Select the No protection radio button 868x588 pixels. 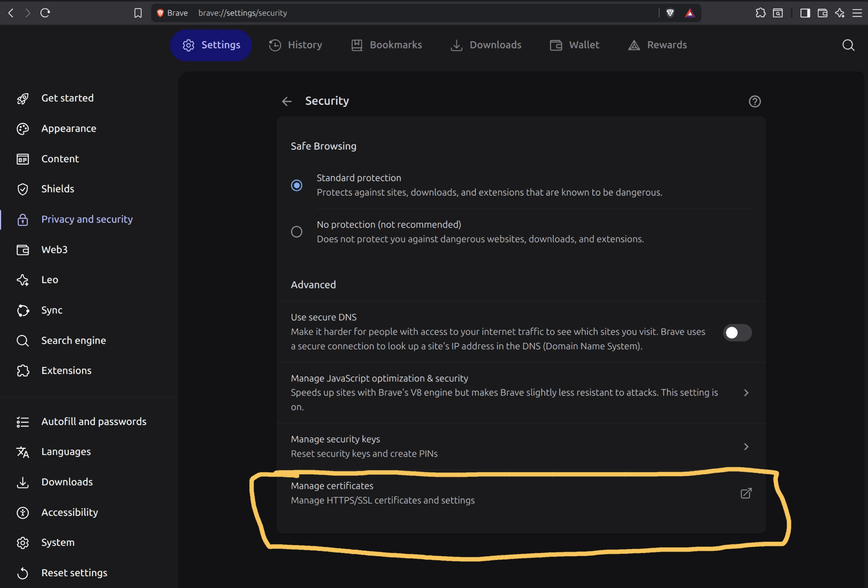[297, 232]
